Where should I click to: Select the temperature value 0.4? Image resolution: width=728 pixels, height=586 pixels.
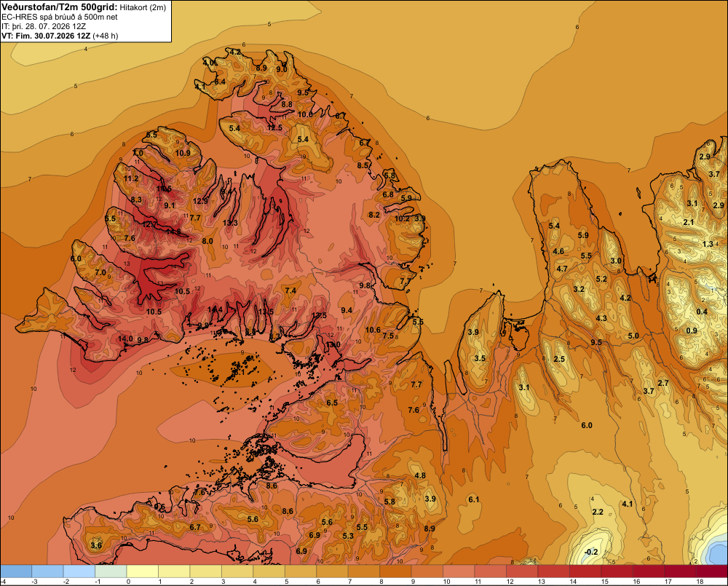(x=702, y=312)
